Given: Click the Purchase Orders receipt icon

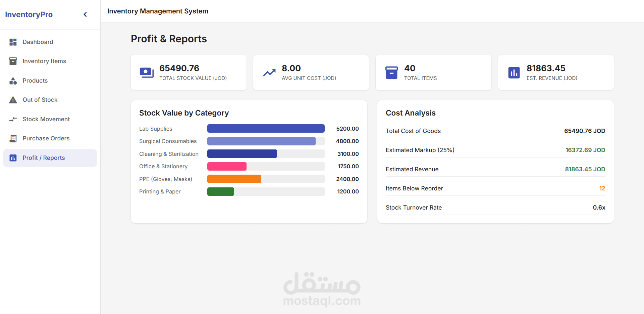Looking at the screenshot, I should coord(13,138).
